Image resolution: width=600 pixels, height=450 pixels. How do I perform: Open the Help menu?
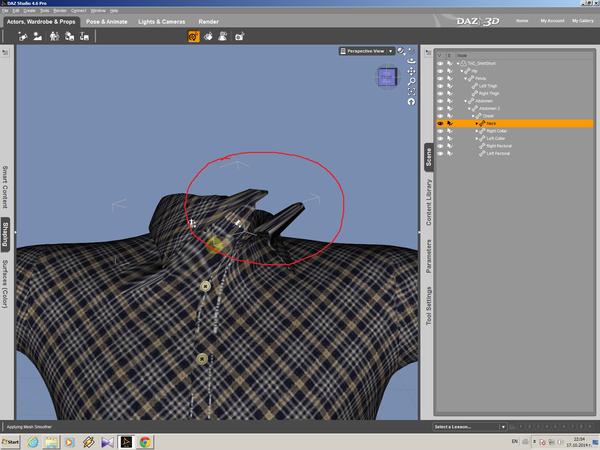[114, 11]
